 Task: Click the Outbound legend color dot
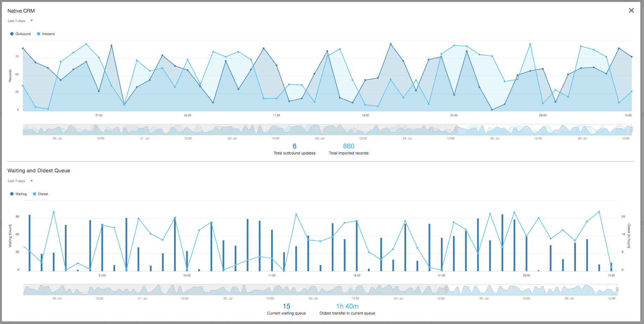(12, 34)
